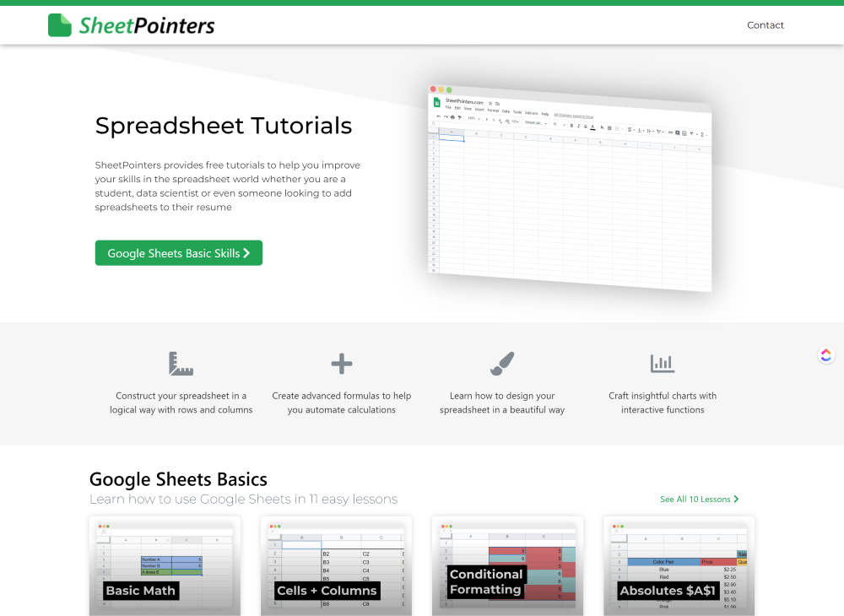Click the green SheetPointers sheet logo icon
Viewport: 844px width, 616px height.
(60, 25)
